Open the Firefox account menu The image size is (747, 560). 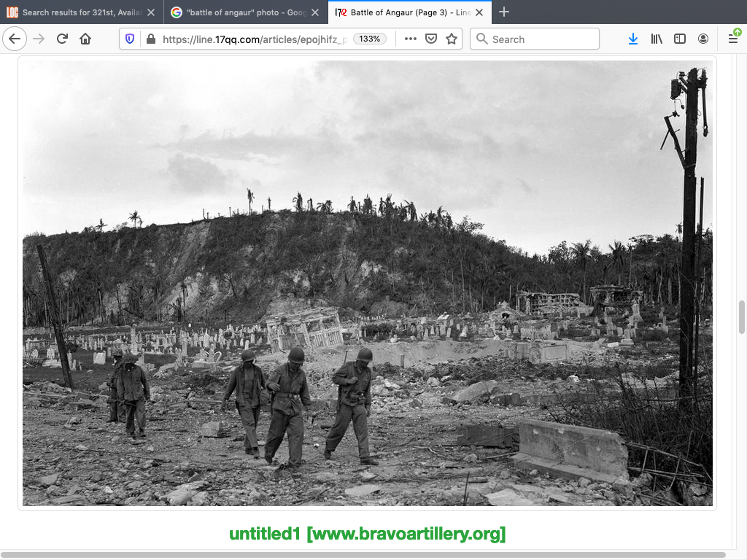point(703,39)
